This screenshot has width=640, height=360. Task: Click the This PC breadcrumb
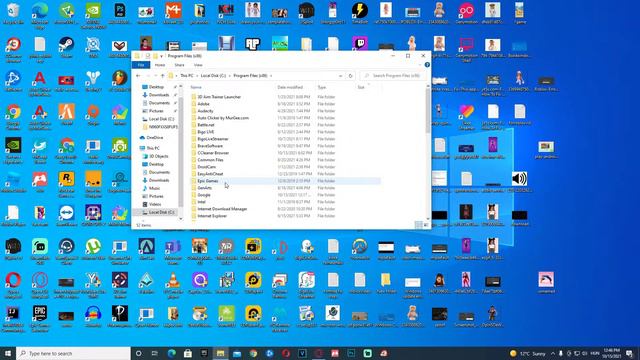[x=187, y=76]
